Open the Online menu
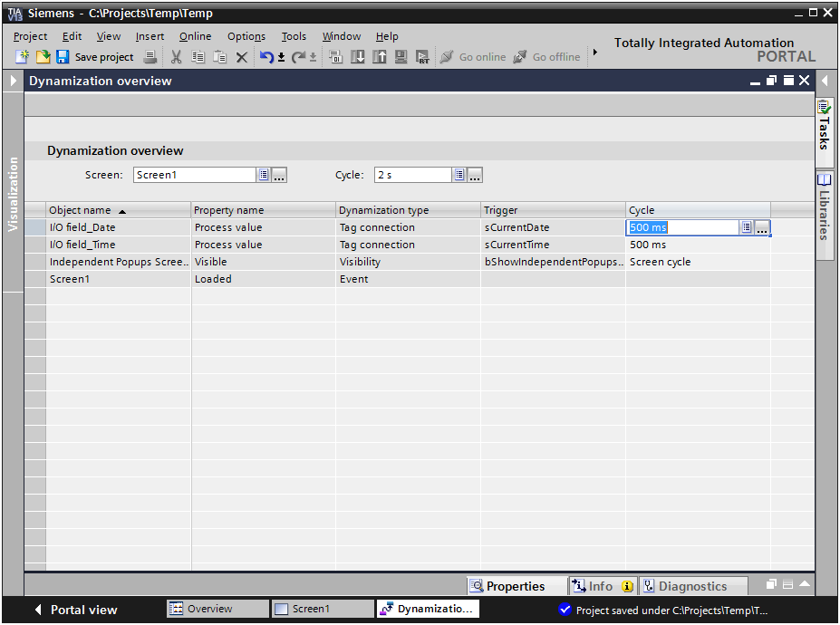 [195, 36]
